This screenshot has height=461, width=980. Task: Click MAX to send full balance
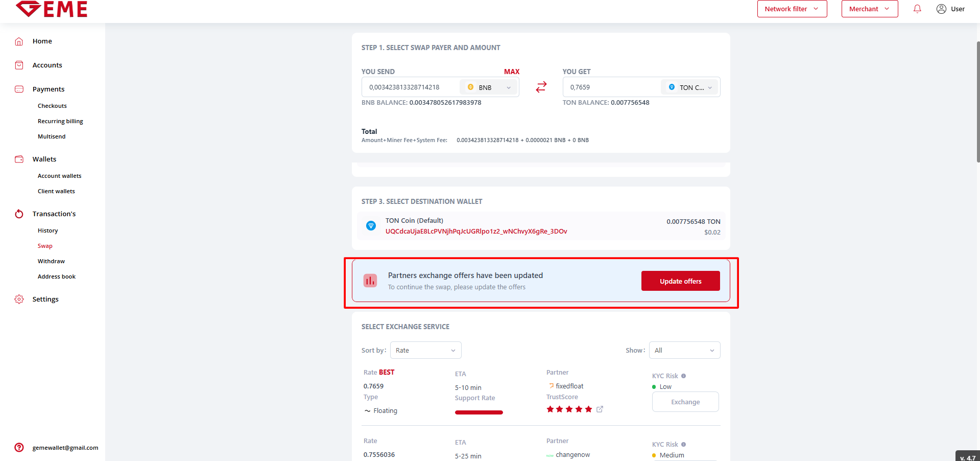coord(511,72)
